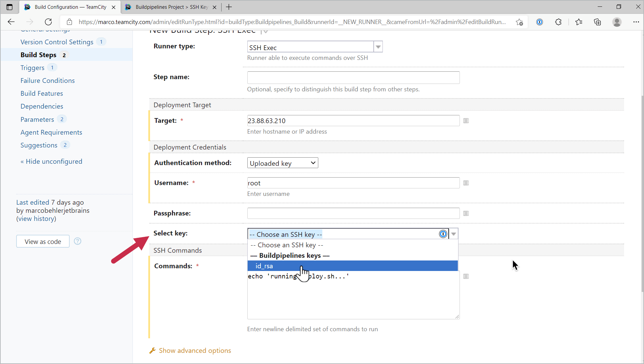Image resolution: width=644 pixels, height=364 pixels.
Task: Click into the Step name input field
Action: (x=353, y=77)
